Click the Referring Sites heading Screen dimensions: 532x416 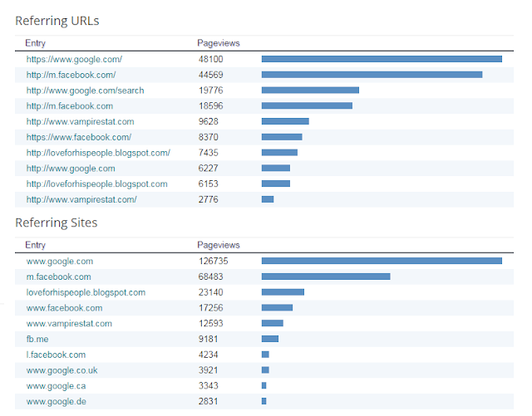click(x=57, y=223)
